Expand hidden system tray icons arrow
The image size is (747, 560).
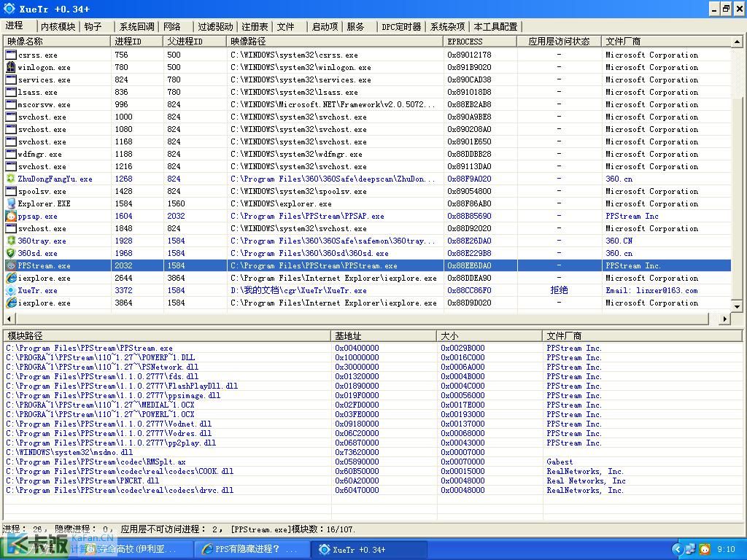tap(678, 549)
